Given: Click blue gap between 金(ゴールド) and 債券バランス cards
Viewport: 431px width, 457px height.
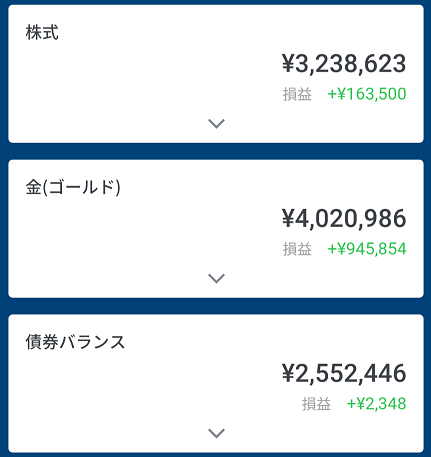Looking at the screenshot, I should 216,306.
